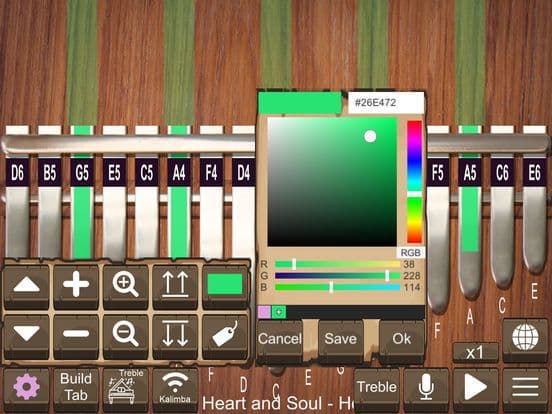Click the down arrow button

[26, 336]
